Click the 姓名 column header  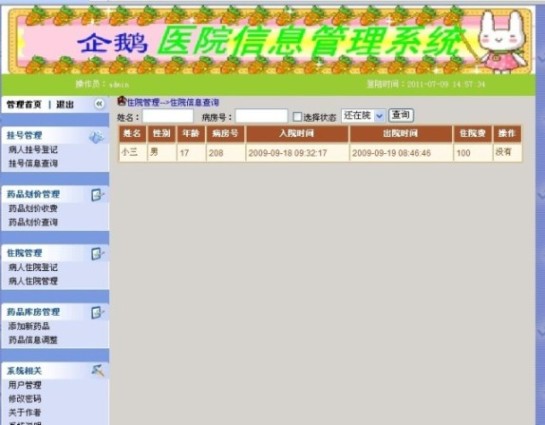click(x=132, y=134)
